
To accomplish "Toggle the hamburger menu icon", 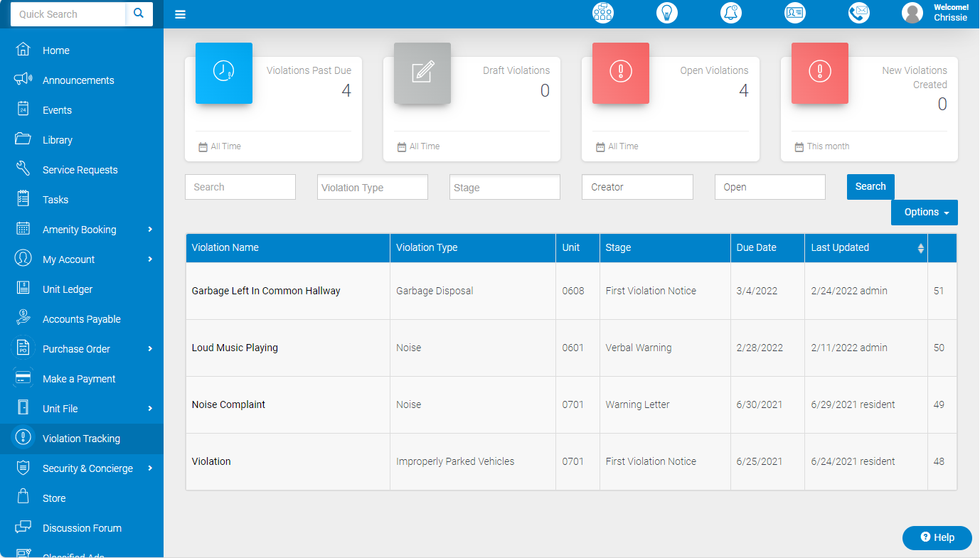I will pyautogui.click(x=181, y=14).
